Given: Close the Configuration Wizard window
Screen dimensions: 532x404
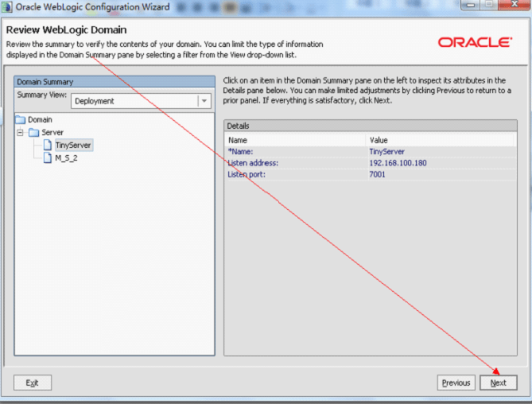Looking at the screenshot, I should [x=514, y=5].
